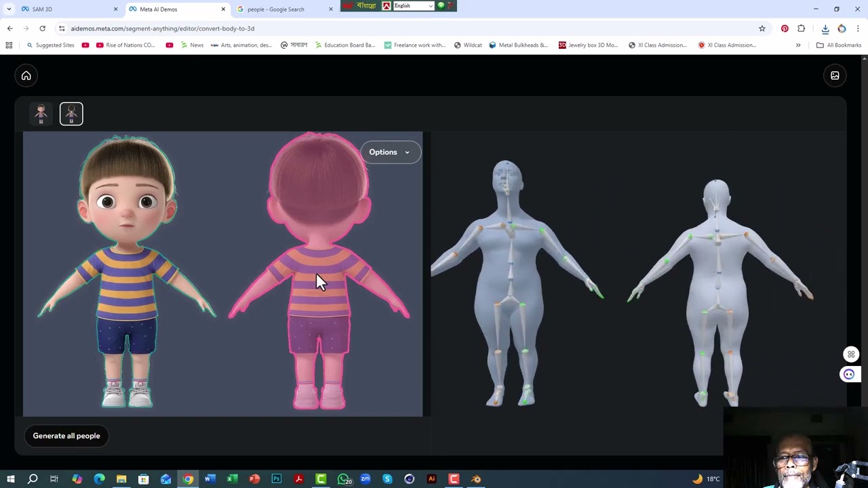The image size is (868, 488).
Task: Open Jewelry box 3D Mo... bookmark
Action: (x=588, y=45)
